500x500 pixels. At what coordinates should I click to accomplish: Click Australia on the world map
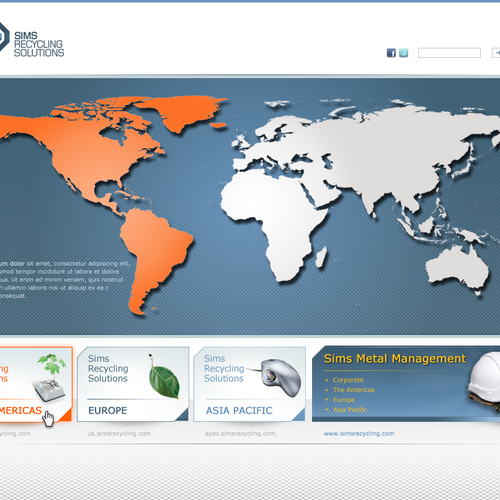[x=458, y=268]
